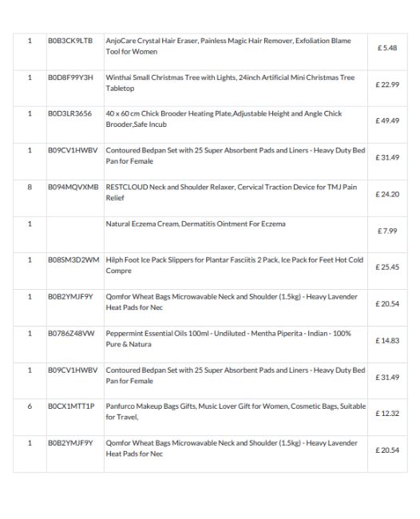The height and width of the screenshot is (519, 420).
Task: Click the product code B0786Z48VW
Action: (71, 333)
